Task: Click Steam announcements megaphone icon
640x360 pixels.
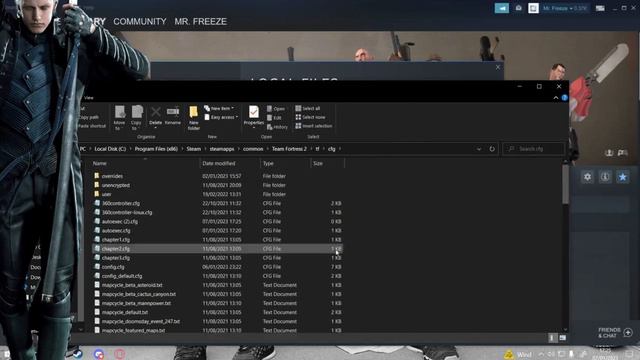Action: click(502, 8)
